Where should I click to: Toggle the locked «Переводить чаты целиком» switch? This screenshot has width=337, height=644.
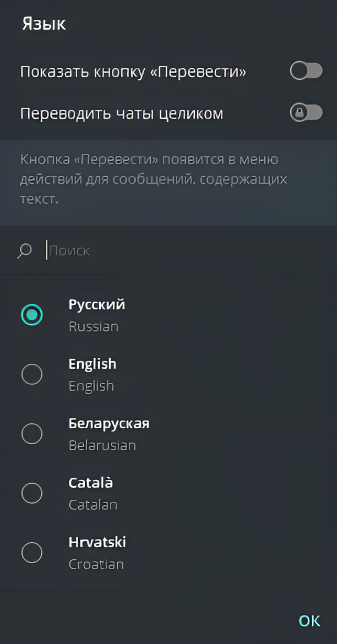point(306,113)
